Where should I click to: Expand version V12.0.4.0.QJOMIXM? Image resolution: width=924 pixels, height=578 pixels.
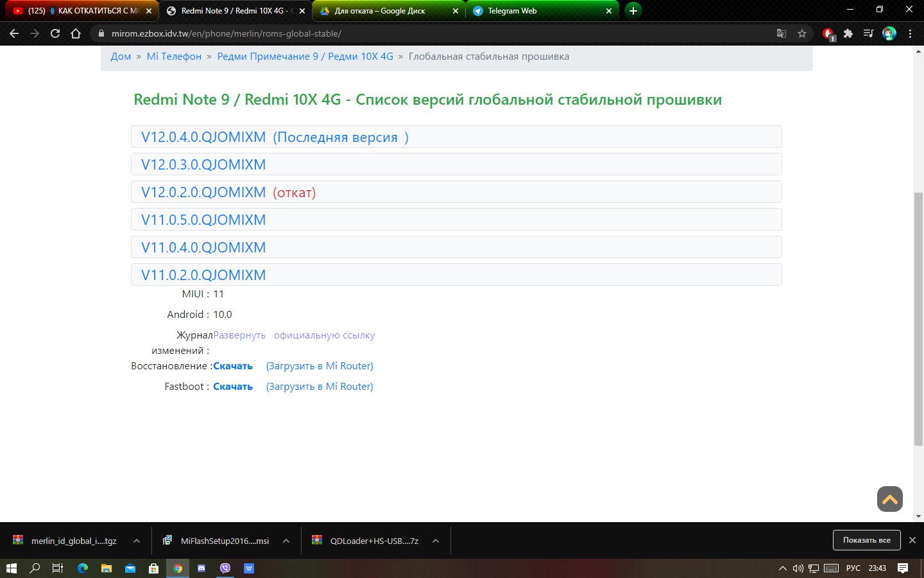coord(456,137)
